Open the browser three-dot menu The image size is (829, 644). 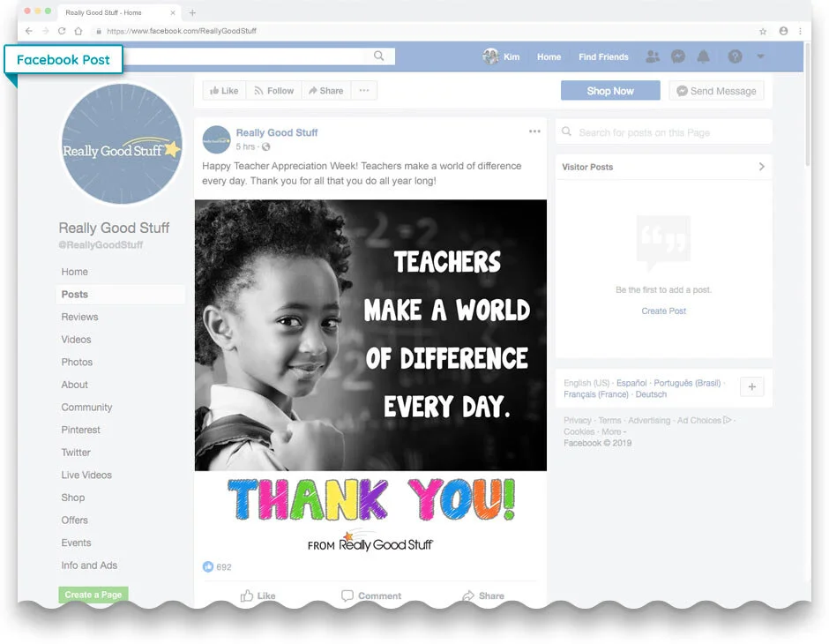click(x=801, y=31)
